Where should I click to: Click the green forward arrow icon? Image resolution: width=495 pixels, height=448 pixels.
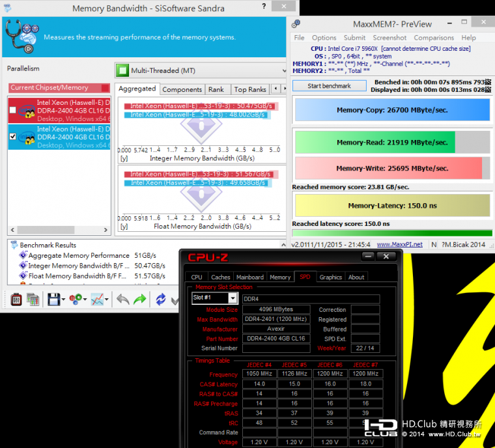(139, 300)
